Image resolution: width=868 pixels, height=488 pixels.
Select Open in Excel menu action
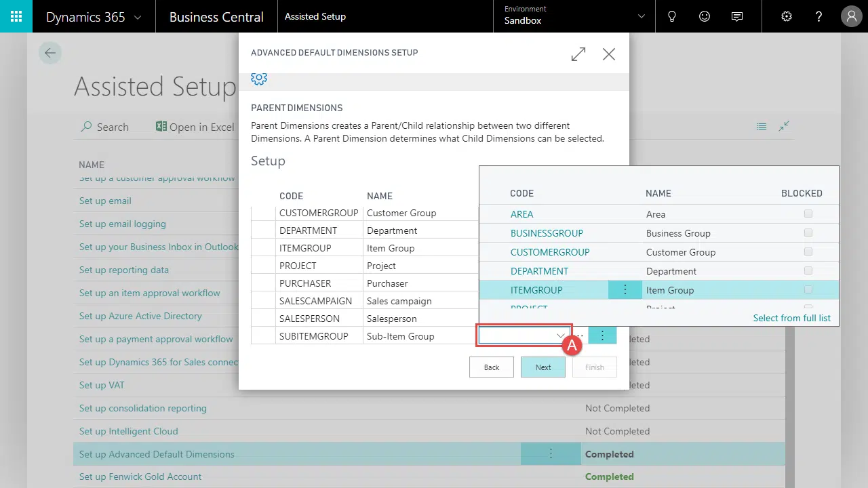[x=195, y=127]
